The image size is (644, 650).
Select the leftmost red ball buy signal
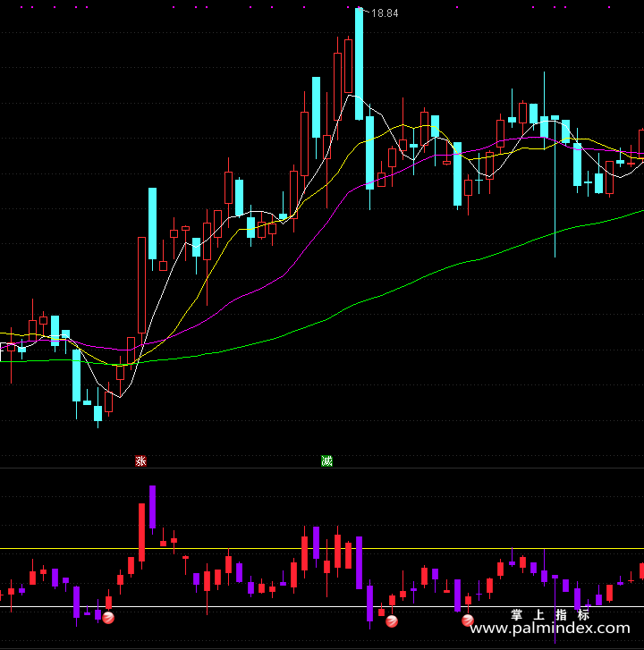click(108, 618)
